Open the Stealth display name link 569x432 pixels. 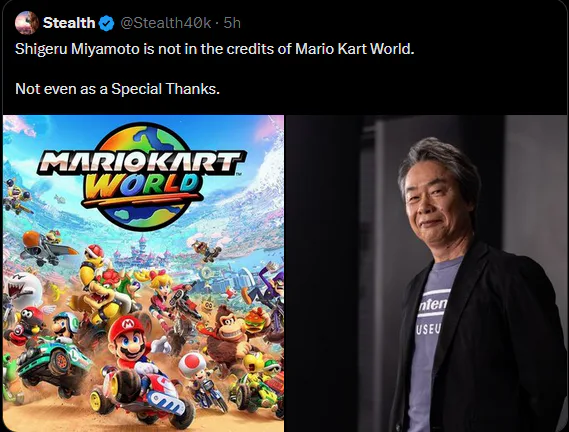(69, 23)
